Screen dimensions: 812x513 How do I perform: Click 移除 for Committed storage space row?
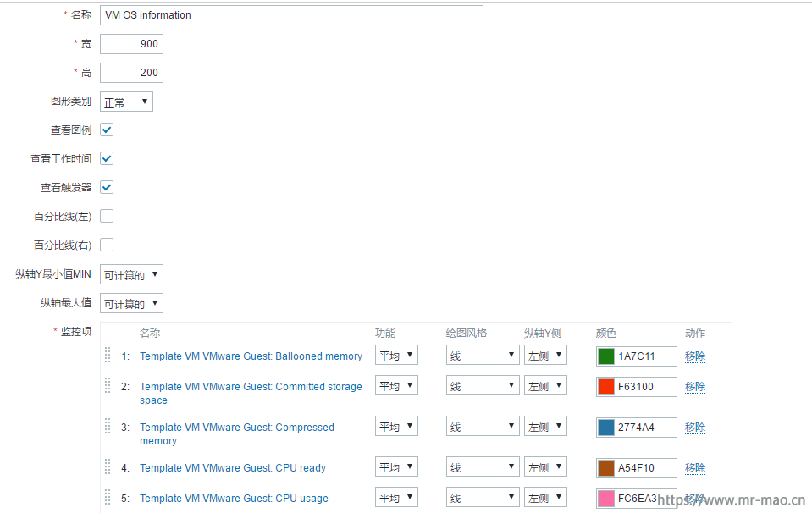pyautogui.click(x=695, y=387)
